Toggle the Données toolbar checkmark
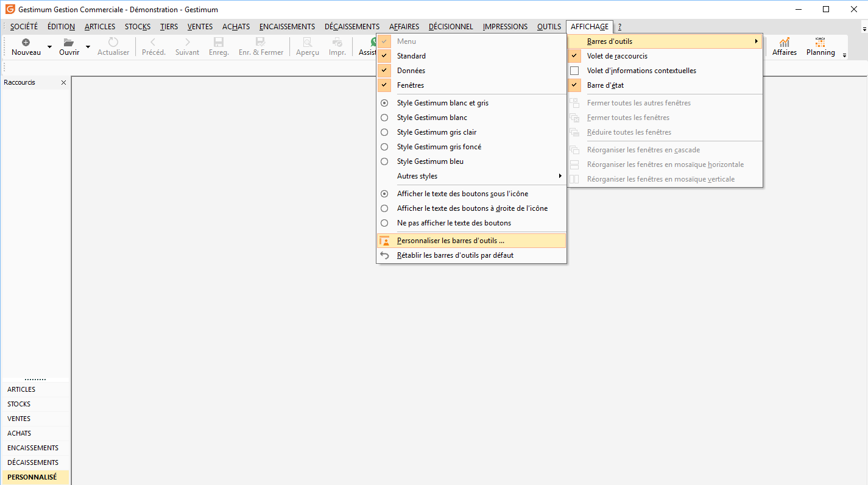Screen dimensions: 868x485 coord(384,71)
